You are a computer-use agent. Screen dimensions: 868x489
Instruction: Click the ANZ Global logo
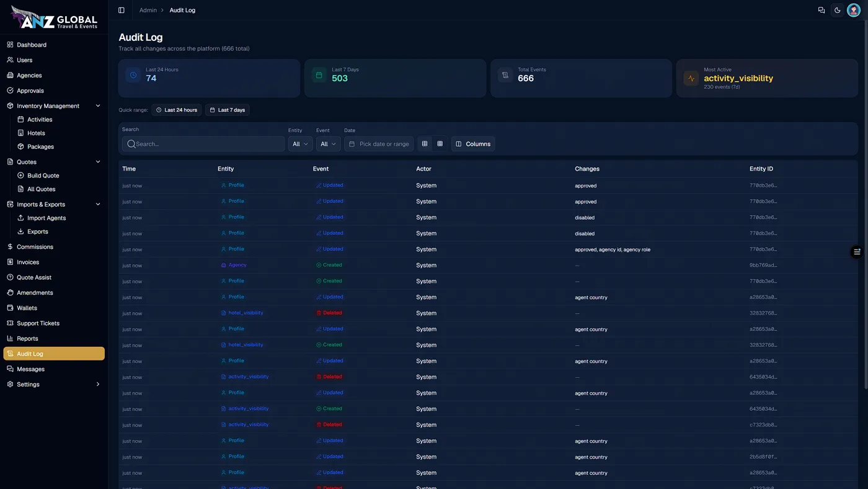click(54, 19)
